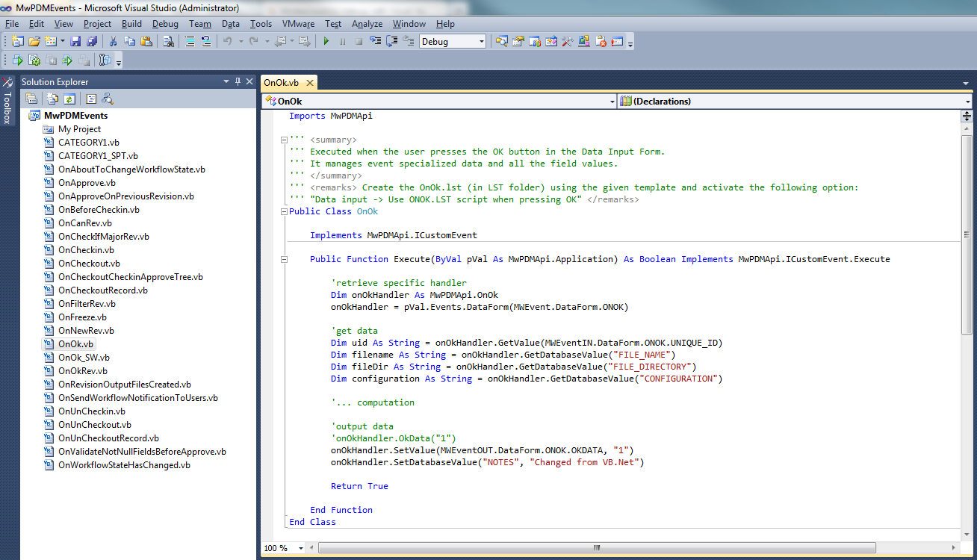Open the Toolbox wrench-and-hammer toolbar icon
Screen dimensions: 977x560
pos(568,42)
